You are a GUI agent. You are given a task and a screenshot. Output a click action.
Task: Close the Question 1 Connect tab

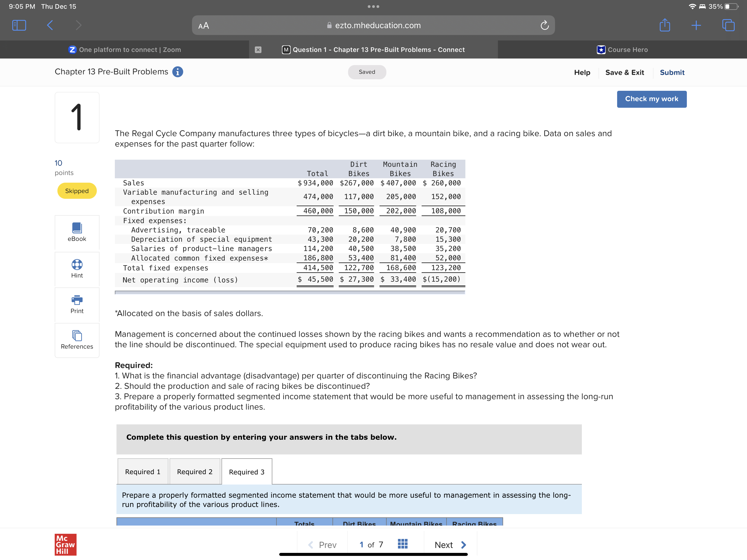(258, 50)
